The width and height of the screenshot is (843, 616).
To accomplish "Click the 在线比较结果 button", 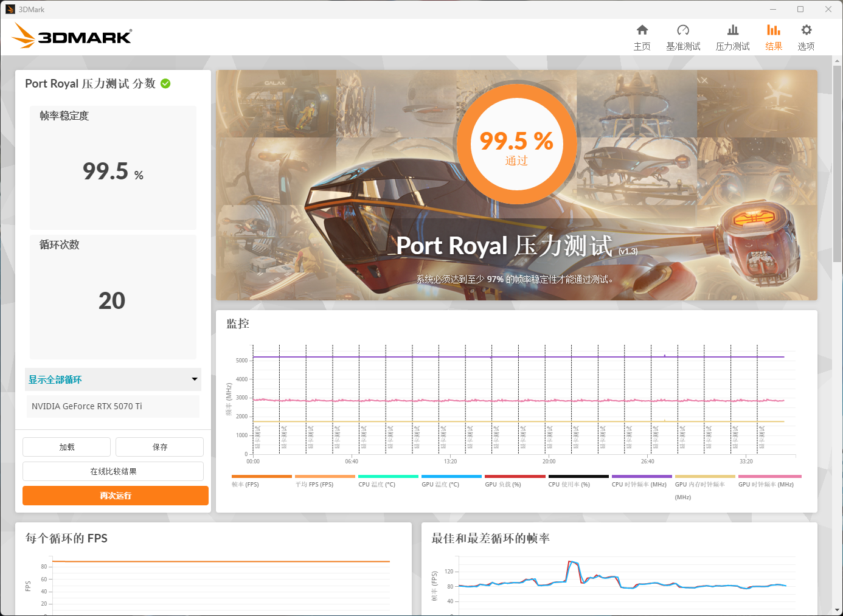I will pos(113,471).
